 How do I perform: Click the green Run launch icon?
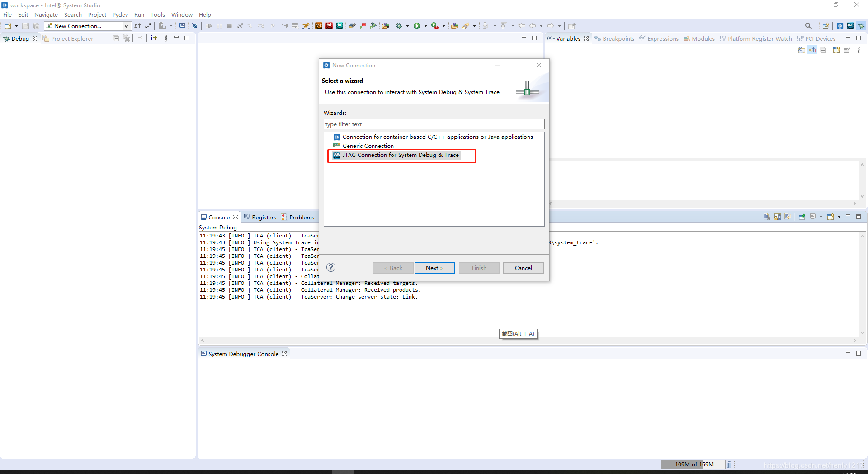click(417, 26)
